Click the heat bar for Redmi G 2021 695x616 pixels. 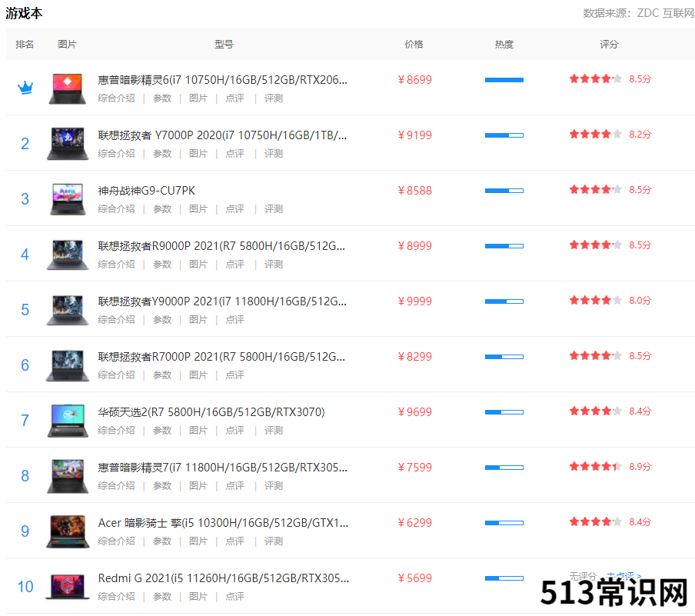coord(504,578)
